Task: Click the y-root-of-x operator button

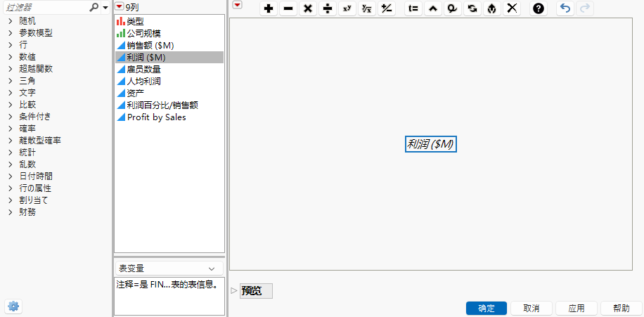Action: [367, 8]
